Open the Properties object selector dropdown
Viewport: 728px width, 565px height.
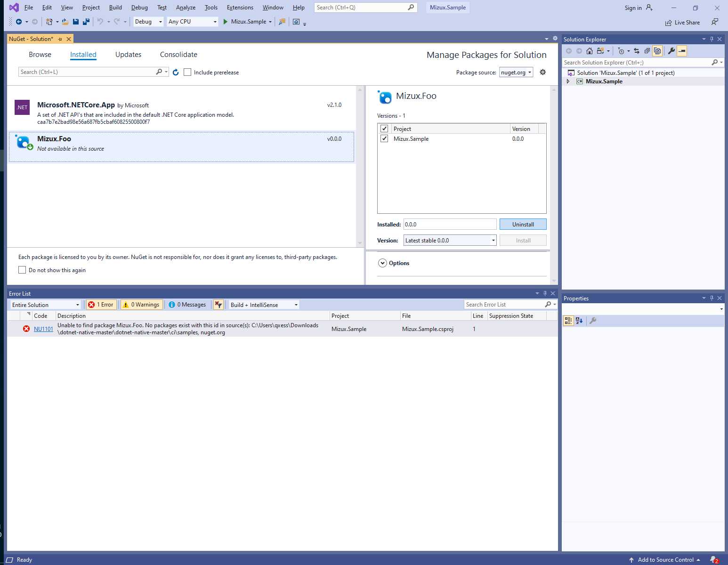(721, 309)
